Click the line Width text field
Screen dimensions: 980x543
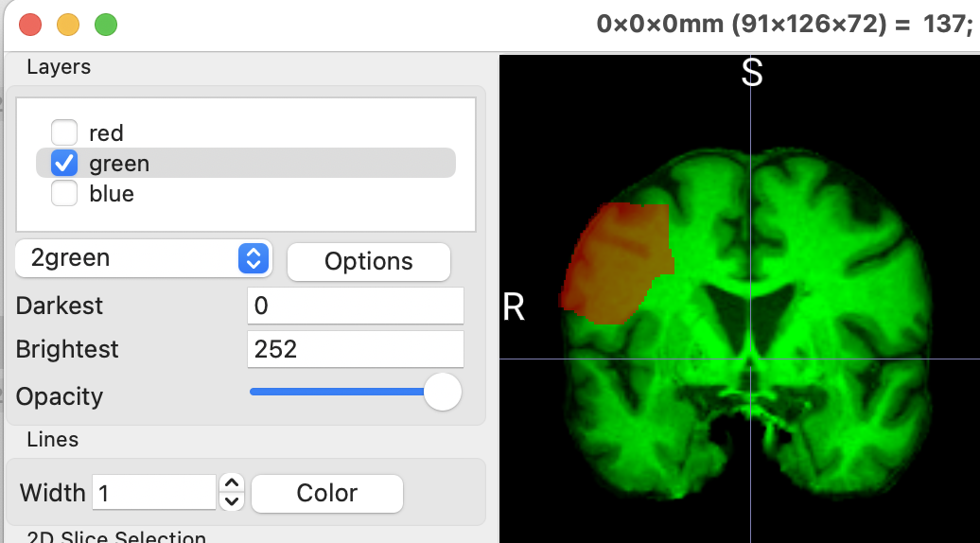click(154, 493)
